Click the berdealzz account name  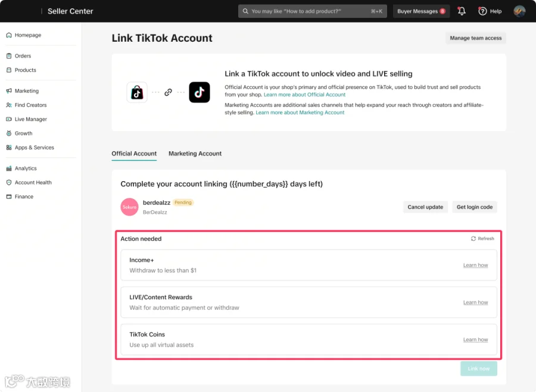tap(157, 203)
